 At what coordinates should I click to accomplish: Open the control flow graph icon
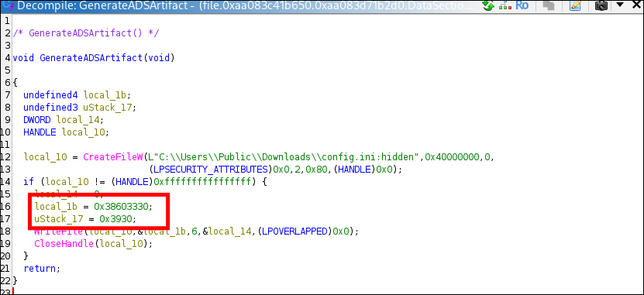tap(505, 5)
